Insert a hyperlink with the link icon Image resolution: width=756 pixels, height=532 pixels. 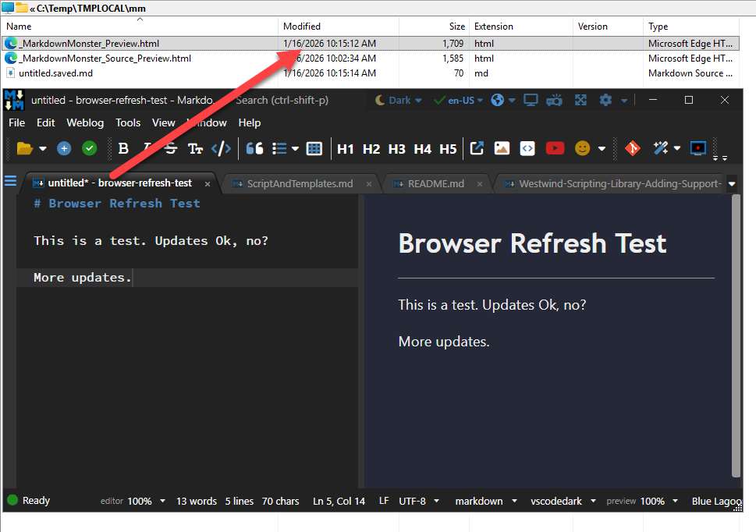click(x=477, y=148)
